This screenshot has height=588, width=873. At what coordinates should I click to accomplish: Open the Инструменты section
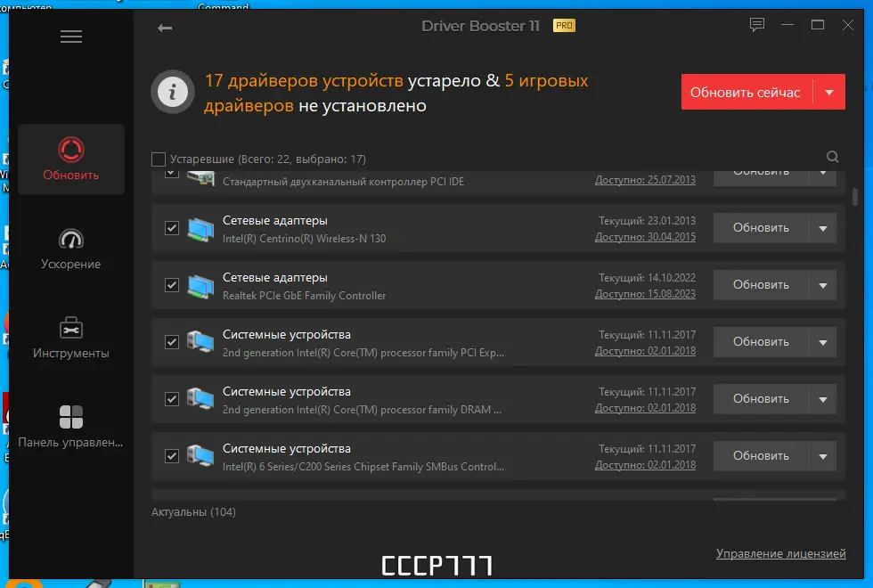[71, 338]
